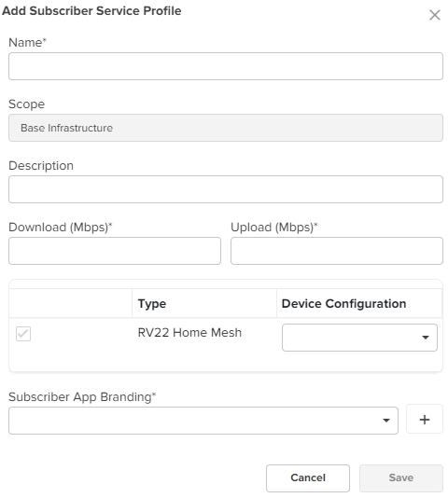Viewport: 448px width, 498px height.
Task: Open the Subscriber App Branding dropdown
Action: coord(203,421)
